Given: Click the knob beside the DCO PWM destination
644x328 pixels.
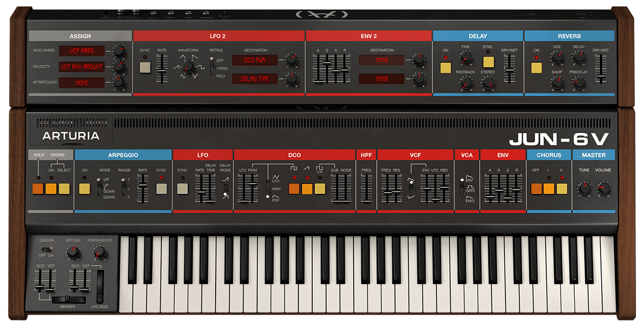Looking at the screenshot, I should tap(291, 60).
